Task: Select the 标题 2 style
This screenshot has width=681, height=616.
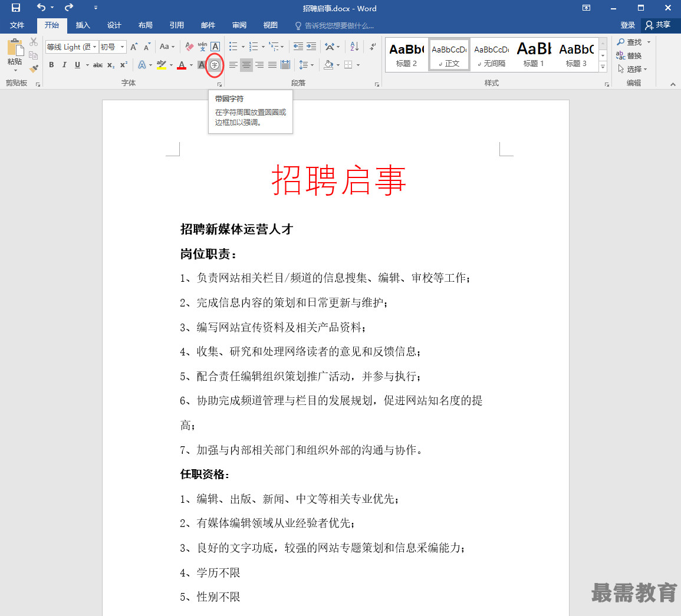Action: tap(406, 55)
